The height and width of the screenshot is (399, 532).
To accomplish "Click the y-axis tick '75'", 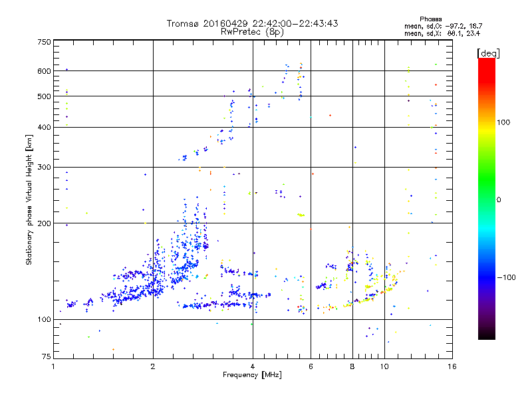I will pos(47,356).
